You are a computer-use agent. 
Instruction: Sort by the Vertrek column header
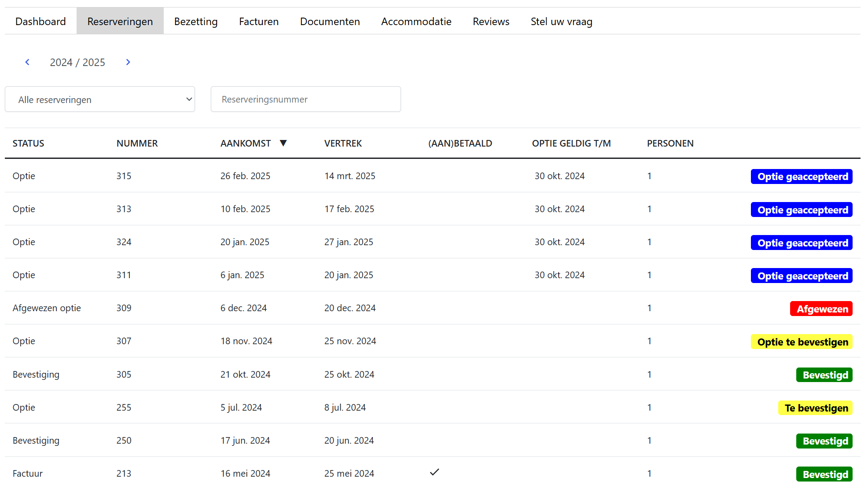click(x=343, y=143)
